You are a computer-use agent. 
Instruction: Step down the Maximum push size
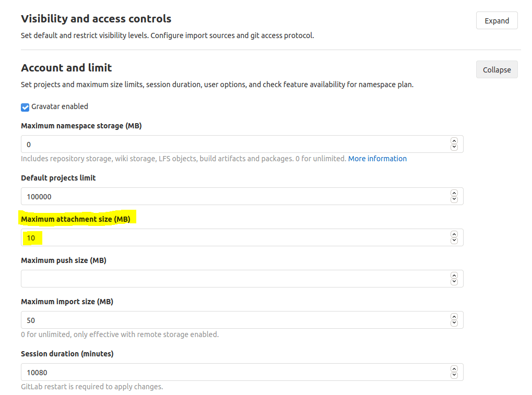454,282
